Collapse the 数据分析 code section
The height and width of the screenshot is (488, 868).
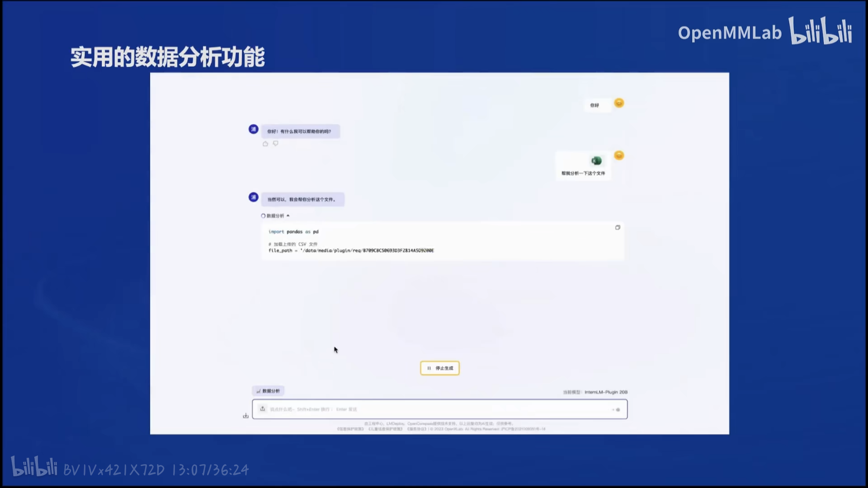pos(288,216)
